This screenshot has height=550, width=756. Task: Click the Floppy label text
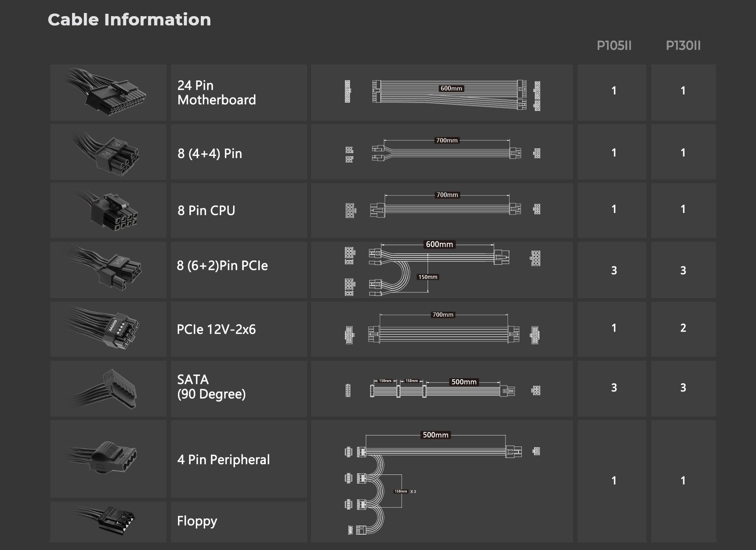(197, 521)
